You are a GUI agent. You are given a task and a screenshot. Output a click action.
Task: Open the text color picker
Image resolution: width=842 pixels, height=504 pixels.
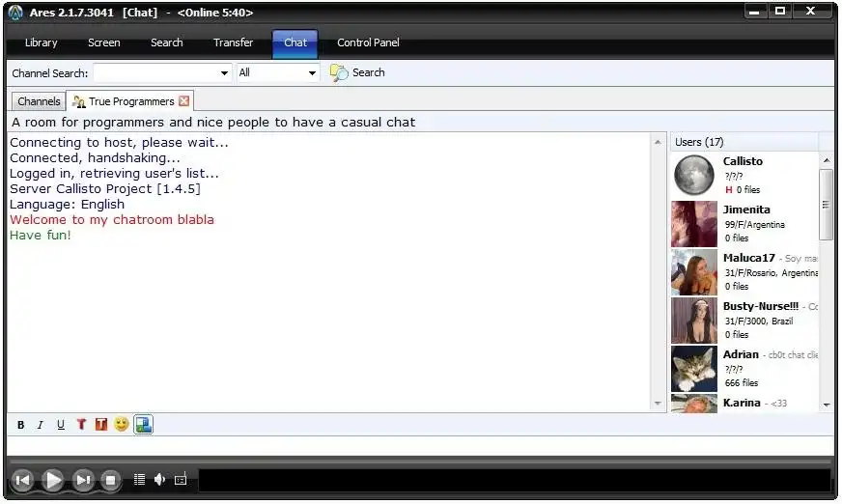81,425
